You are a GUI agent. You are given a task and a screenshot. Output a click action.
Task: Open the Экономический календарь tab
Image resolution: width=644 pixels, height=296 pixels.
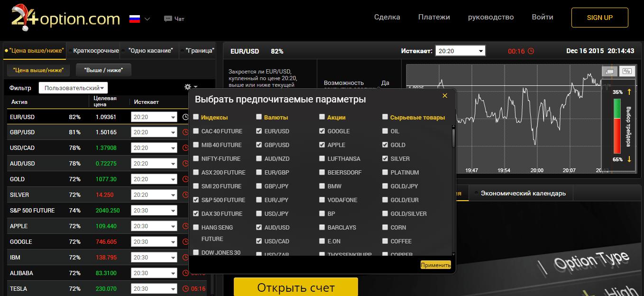coord(523,193)
